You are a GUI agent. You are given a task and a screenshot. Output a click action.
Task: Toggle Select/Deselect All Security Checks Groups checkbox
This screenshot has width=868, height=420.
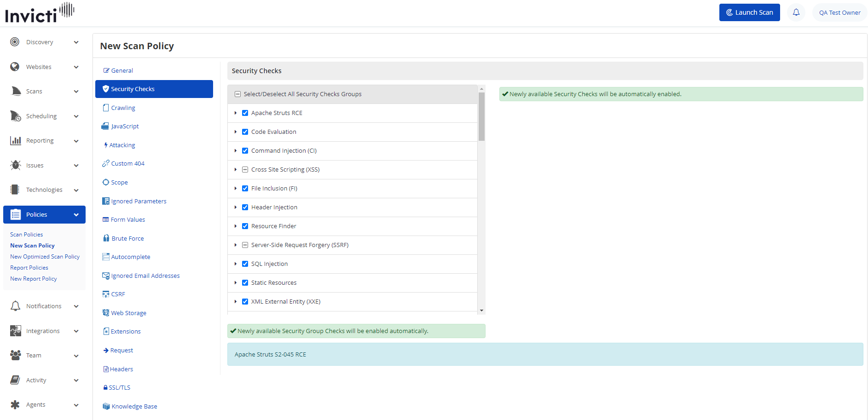coord(237,94)
